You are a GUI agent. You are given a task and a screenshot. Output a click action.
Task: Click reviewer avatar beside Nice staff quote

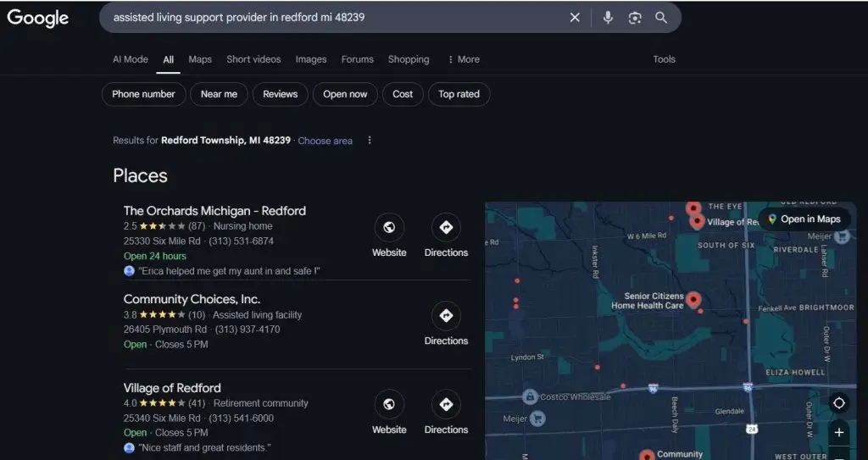[x=129, y=448]
